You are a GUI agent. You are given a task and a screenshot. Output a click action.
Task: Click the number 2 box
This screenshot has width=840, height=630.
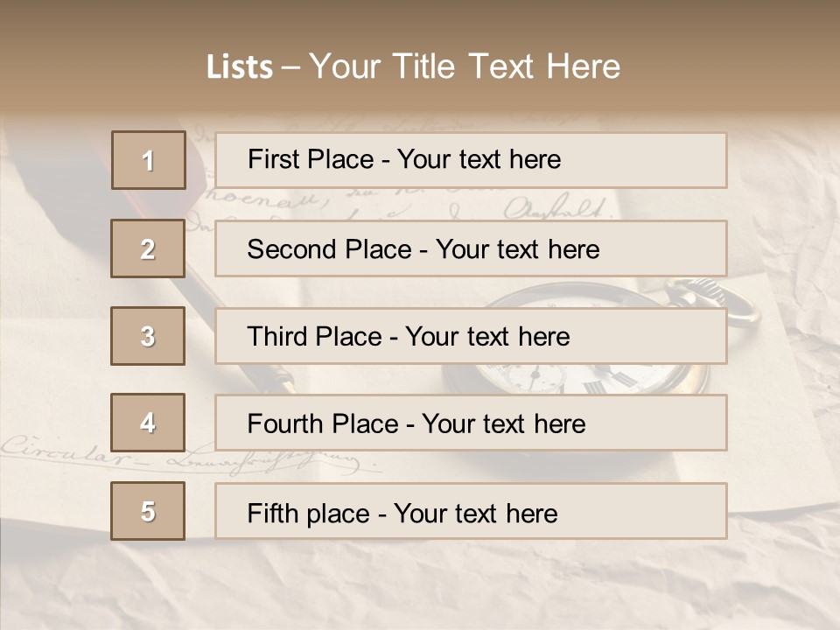[x=148, y=248]
